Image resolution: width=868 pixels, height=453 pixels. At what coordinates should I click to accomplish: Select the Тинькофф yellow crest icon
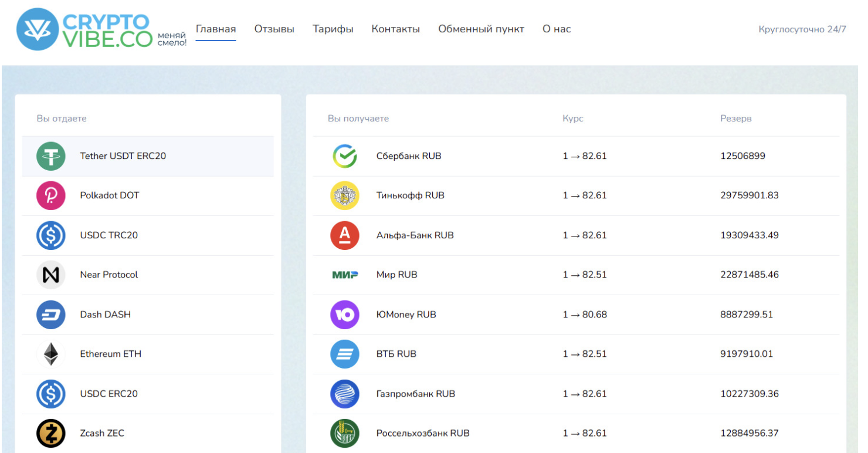[x=345, y=195]
